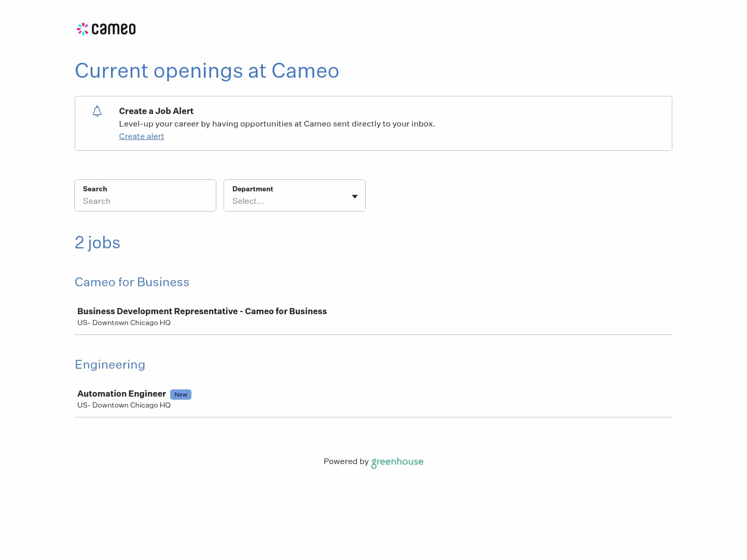Click the '2 jobs' count heading
Screen dimensions: 747x560
[98, 242]
